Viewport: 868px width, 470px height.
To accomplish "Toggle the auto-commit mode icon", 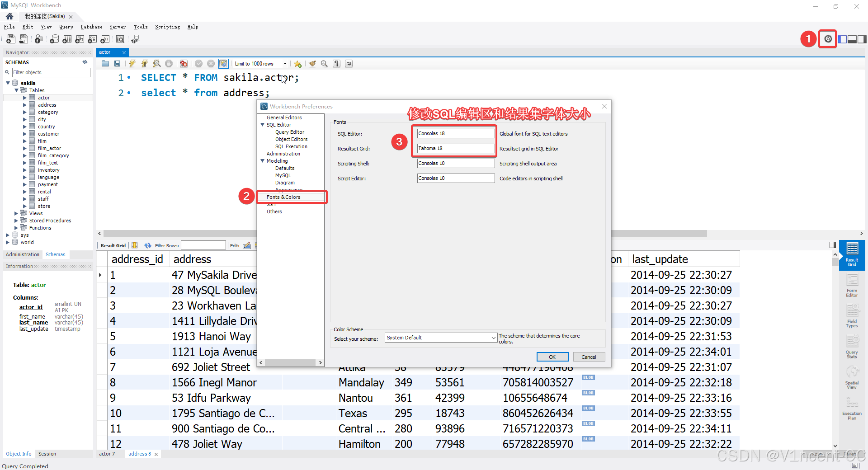I will (x=223, y=64).
